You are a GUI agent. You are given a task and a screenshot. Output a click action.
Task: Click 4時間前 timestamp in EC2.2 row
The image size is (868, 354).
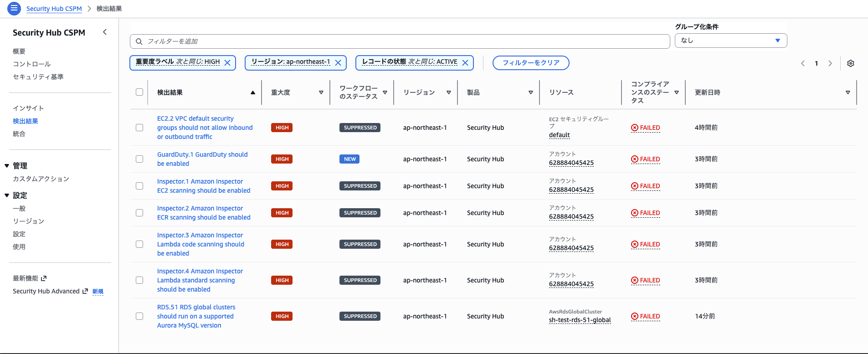[x=706, y=128]
